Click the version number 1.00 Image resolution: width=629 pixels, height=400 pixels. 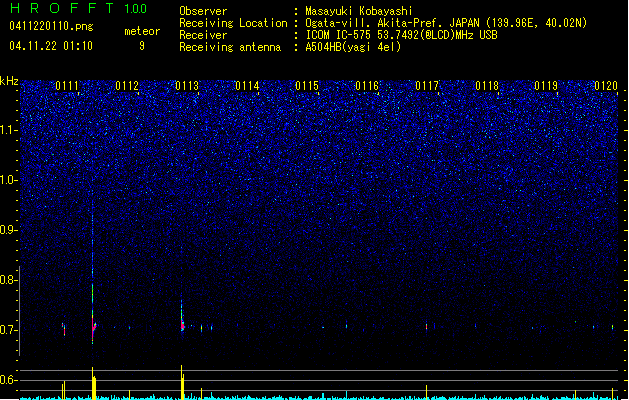point(136,8)
